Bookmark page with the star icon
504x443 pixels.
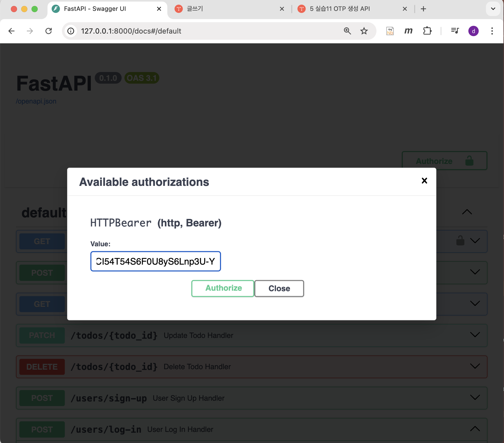364,31
